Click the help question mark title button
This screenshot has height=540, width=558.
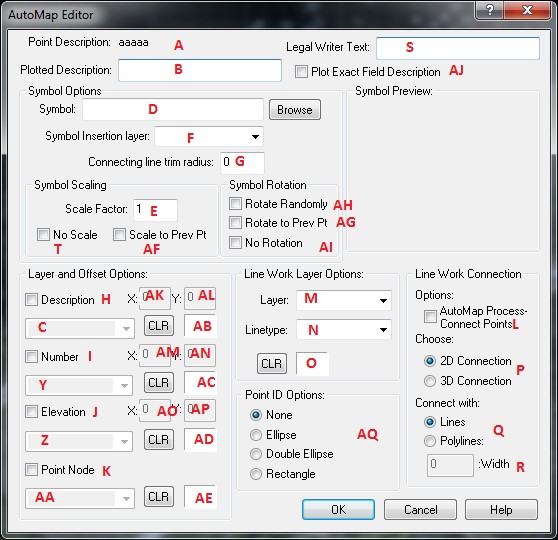point(490,10)
